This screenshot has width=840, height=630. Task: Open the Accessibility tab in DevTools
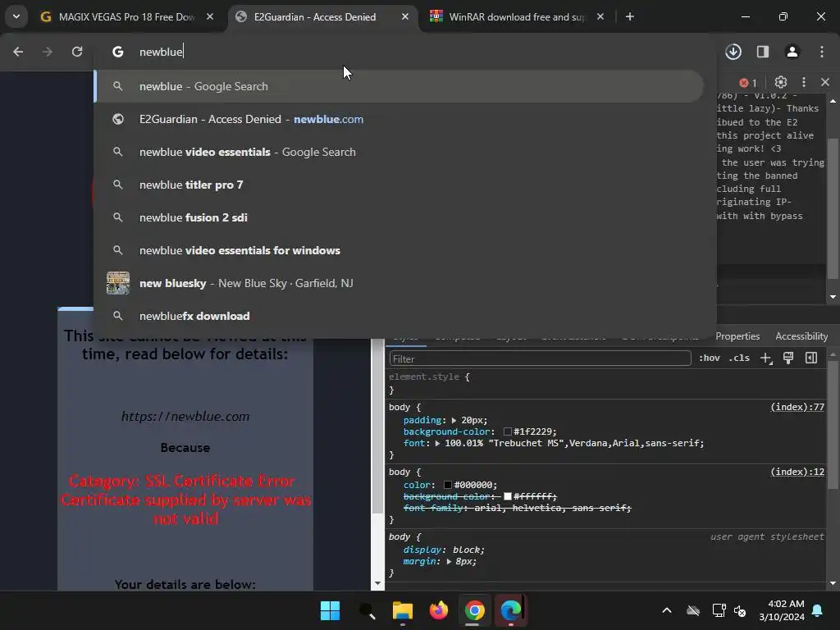click(801, 336)
